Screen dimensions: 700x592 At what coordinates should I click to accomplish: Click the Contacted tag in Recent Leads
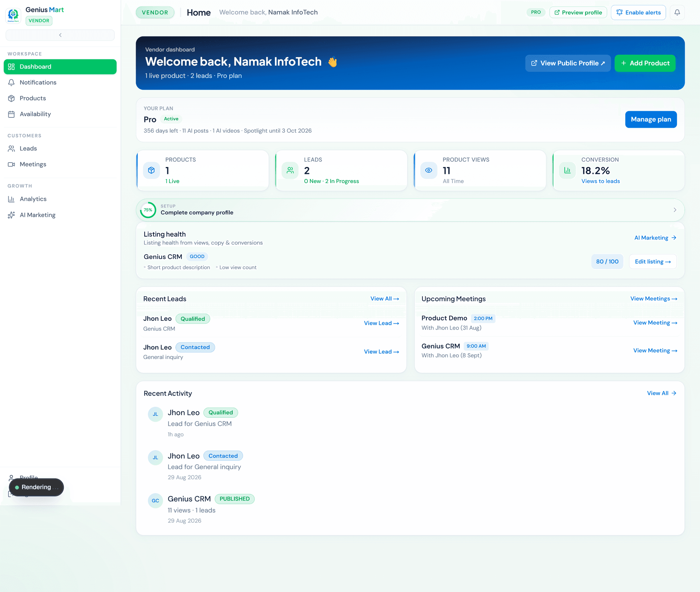(x=195, y=347)
